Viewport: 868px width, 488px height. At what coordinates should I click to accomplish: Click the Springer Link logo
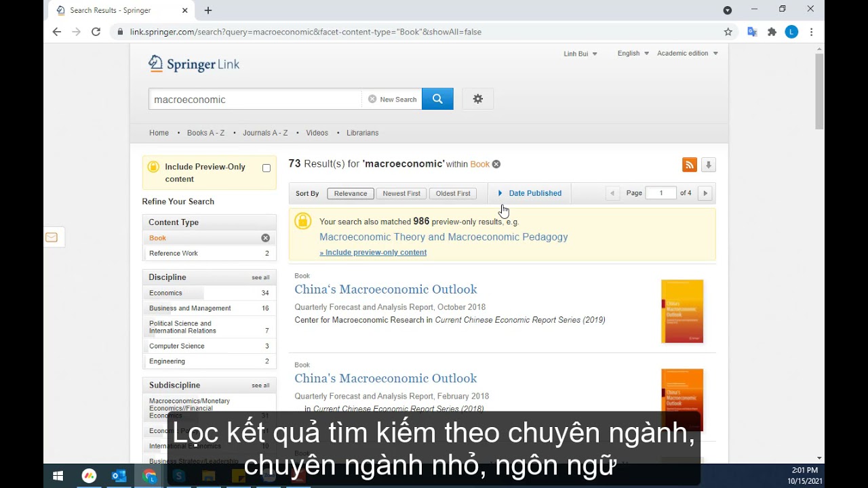[194, 64]
